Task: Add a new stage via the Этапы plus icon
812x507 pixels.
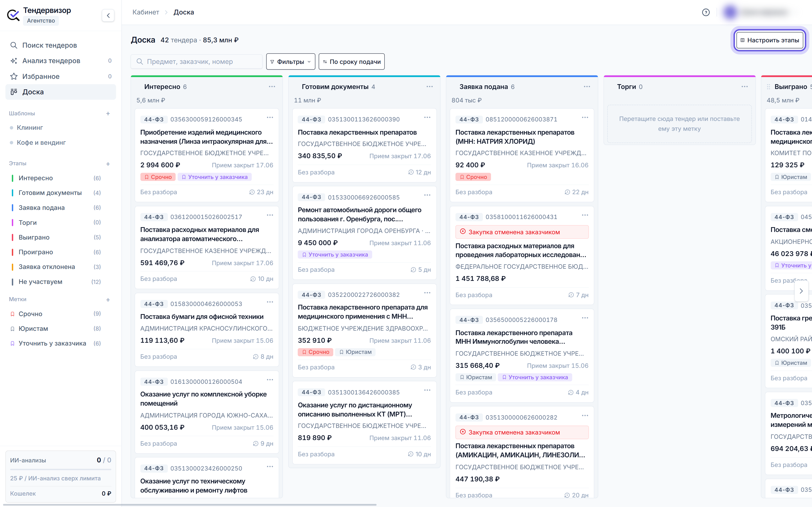Action: tap(108, 164)
